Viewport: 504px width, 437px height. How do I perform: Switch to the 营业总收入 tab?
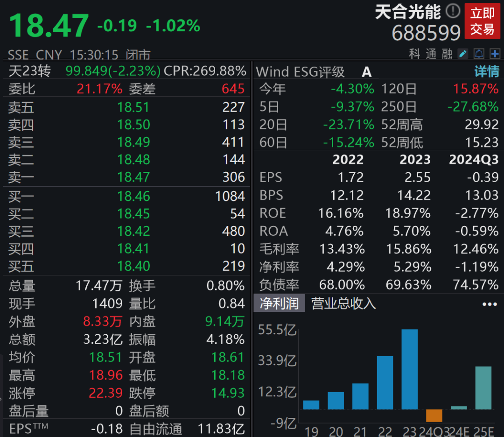click(343, 303)
